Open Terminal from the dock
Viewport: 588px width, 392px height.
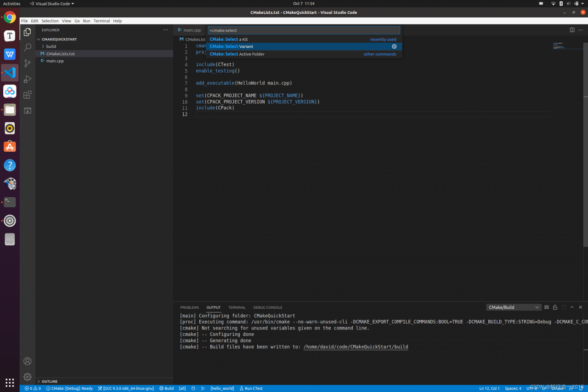point(10,202)
